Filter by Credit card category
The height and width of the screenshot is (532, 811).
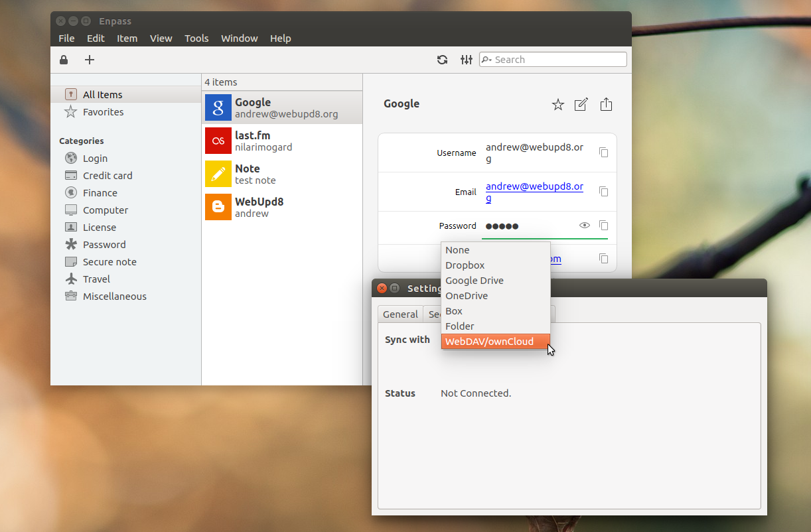pyautogui.click(x=126, y=176)
